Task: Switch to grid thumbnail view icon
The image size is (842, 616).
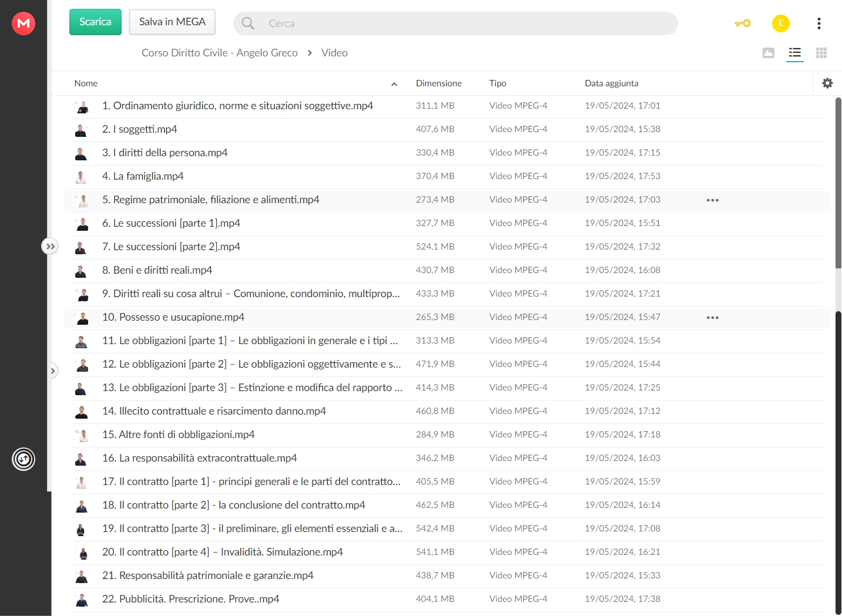Action: click(821, 53)
